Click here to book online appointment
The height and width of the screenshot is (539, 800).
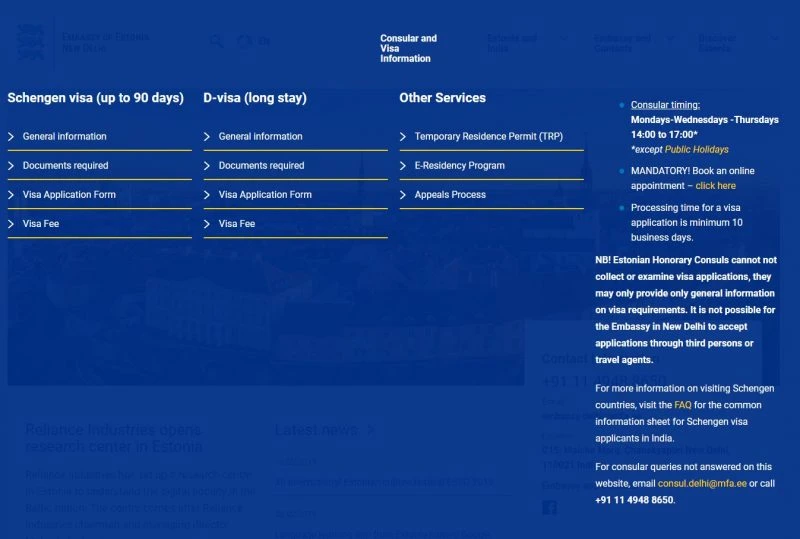[715, 186]
